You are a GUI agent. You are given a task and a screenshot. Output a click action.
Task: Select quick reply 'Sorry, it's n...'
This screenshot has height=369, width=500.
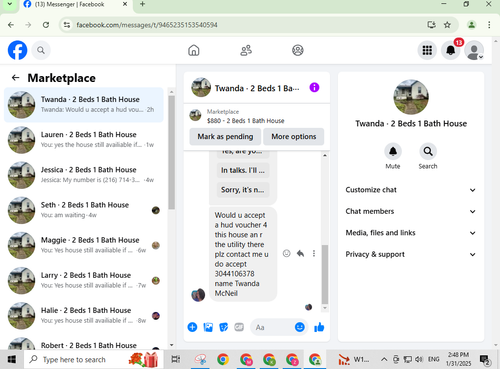click(x=243, y=190)
